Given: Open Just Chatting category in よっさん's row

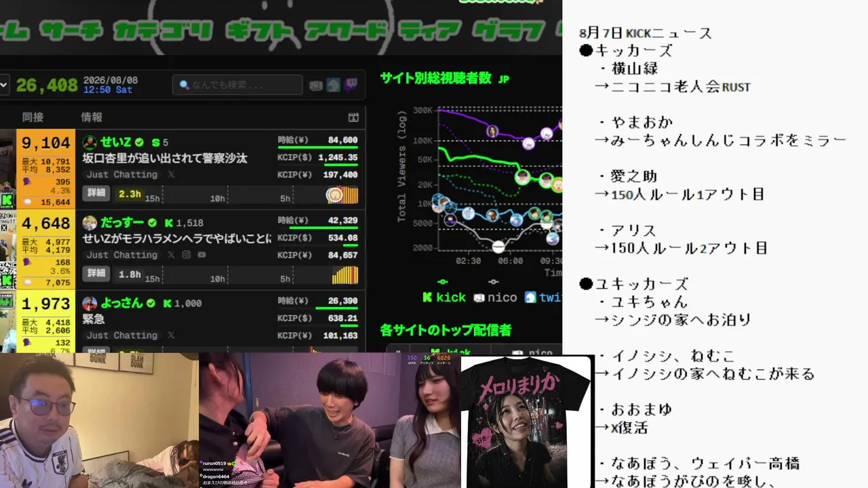Looking at the screenshot, I should pyautogui.click(x=122, y=335).
